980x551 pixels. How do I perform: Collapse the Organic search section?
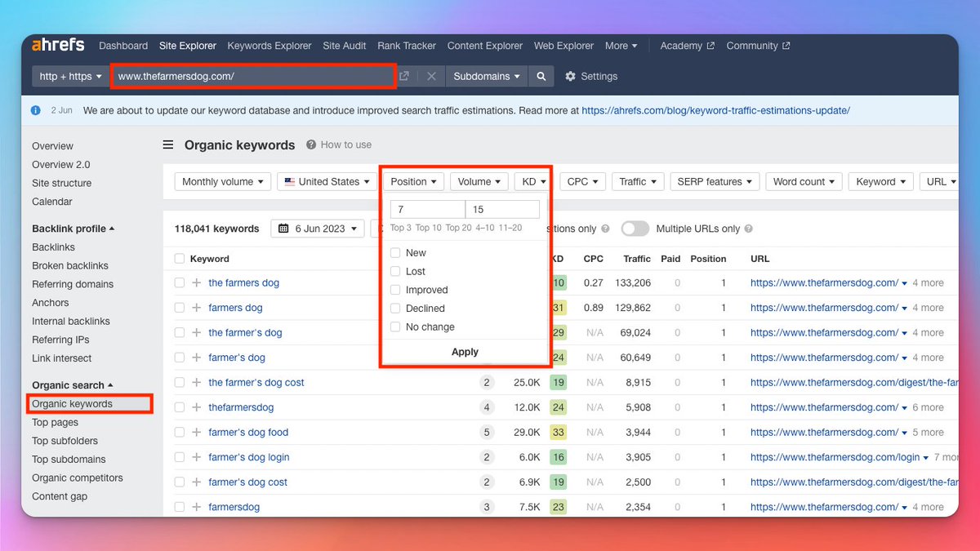(73, 385)
